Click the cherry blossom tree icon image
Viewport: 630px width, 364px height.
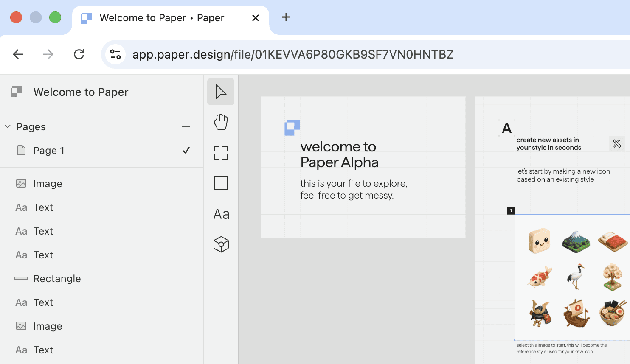[612, 277]
